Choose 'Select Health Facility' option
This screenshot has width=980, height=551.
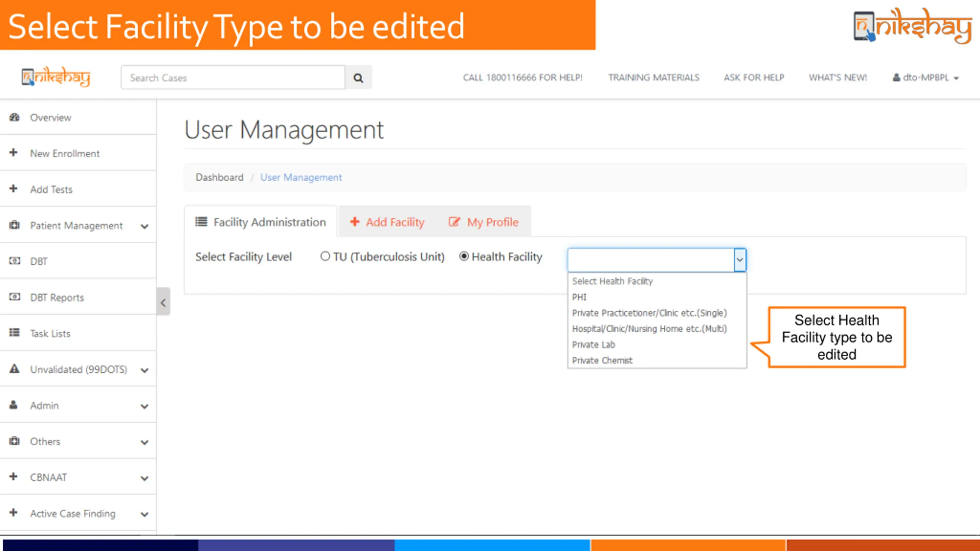pyautogui.click(x=657, y=281)
